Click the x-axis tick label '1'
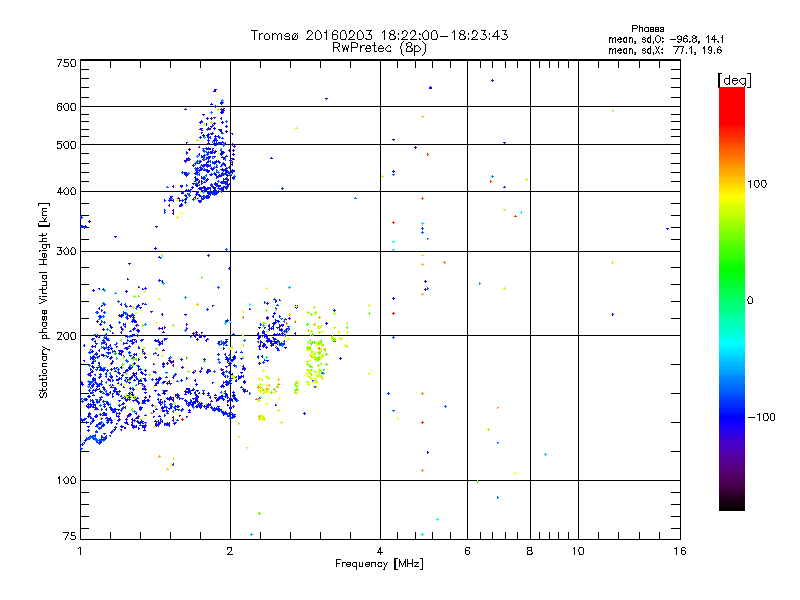Viewport: 800px width, 600px height. [x=80, y=551]
